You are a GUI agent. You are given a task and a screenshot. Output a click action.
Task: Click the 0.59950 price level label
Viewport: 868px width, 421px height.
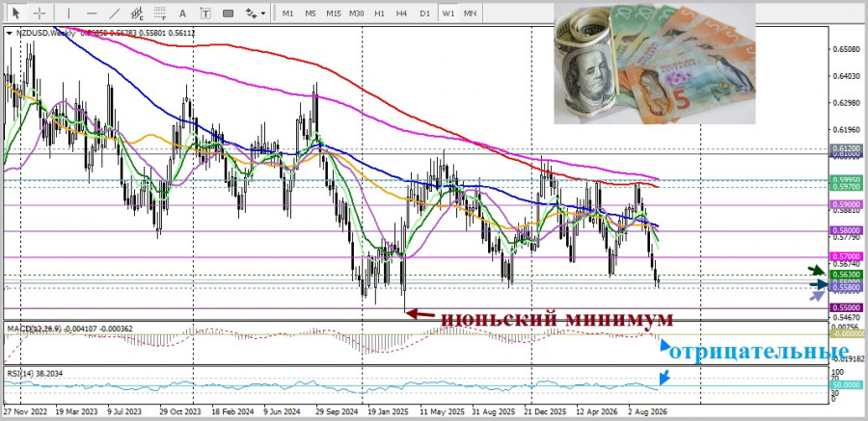(x=847, y=180)
